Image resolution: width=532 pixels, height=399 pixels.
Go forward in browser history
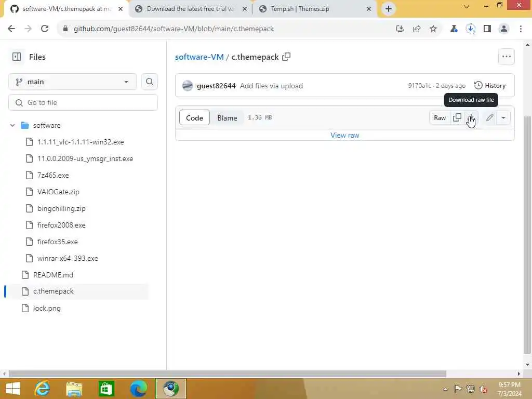28,29
